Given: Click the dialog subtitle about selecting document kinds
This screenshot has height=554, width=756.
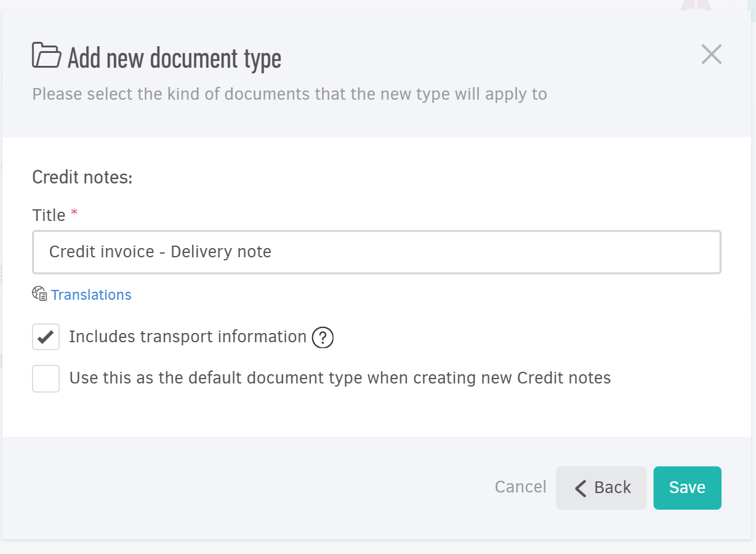Looking at the screenshot, I should [x=289, y=94].
